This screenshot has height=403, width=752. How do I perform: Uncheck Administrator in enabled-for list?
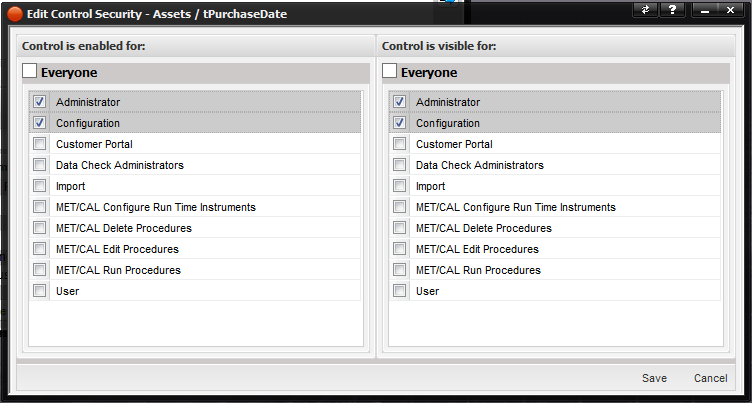click(39, 101)
